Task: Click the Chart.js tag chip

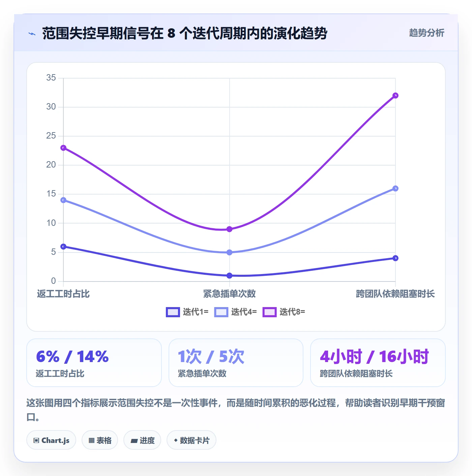Action: pyautogui.click(x=51, y=440)
